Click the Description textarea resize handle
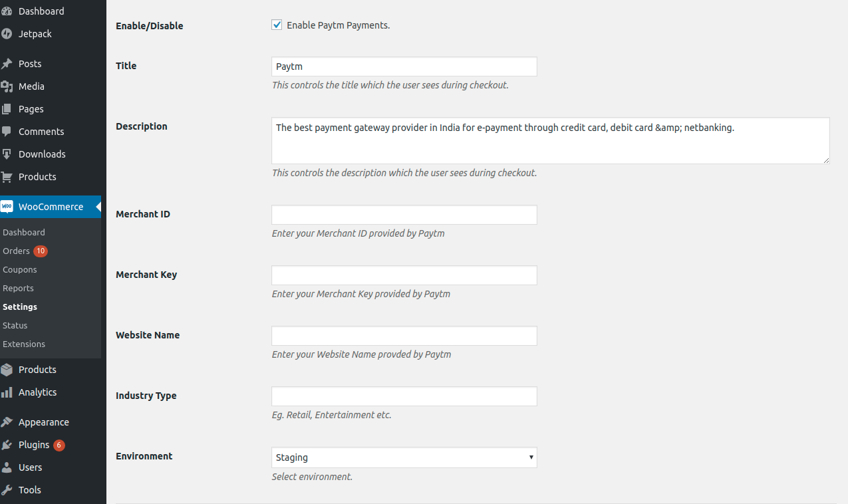Viewport: 848px width, 504px height. click(825, 160)
